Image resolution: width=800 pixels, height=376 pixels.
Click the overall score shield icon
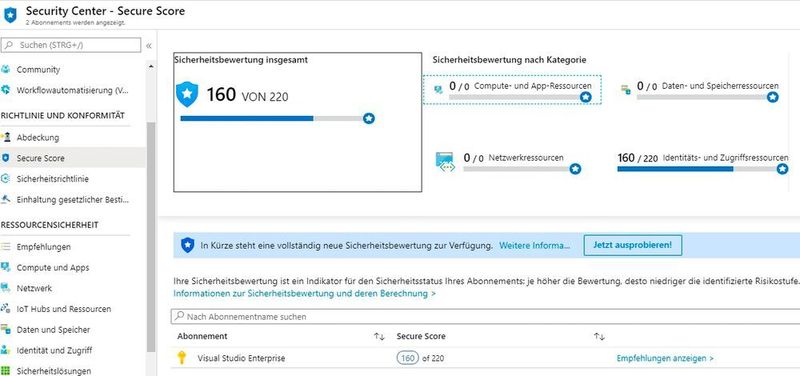click(x=187, y=94)
